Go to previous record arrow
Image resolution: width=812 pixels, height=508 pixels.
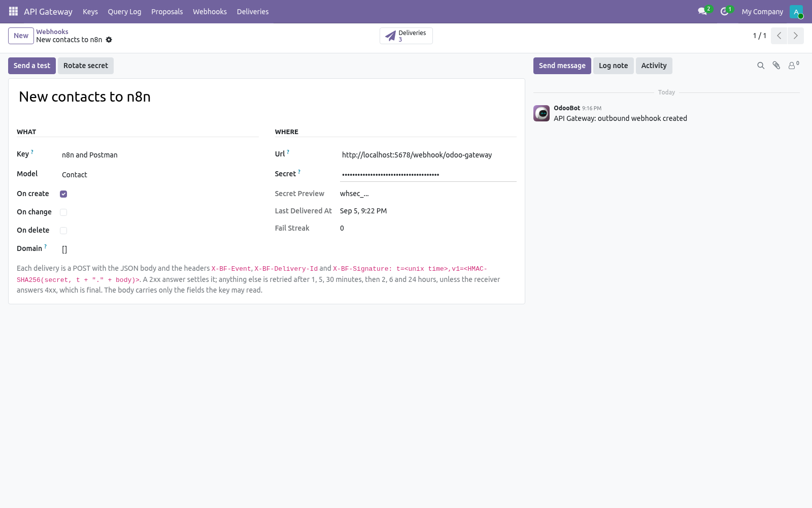click(779, 36)
